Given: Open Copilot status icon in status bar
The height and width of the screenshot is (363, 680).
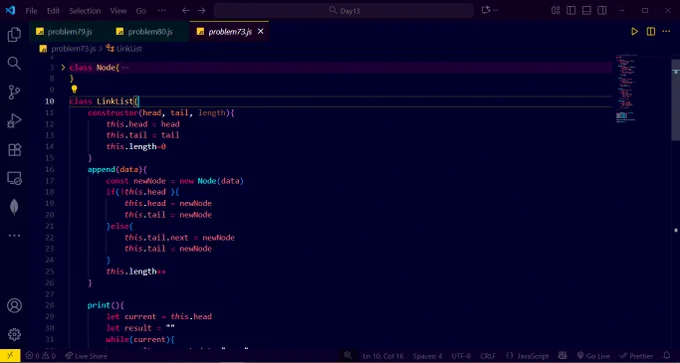Looking at the screenshot, I should tap(562, 356).
